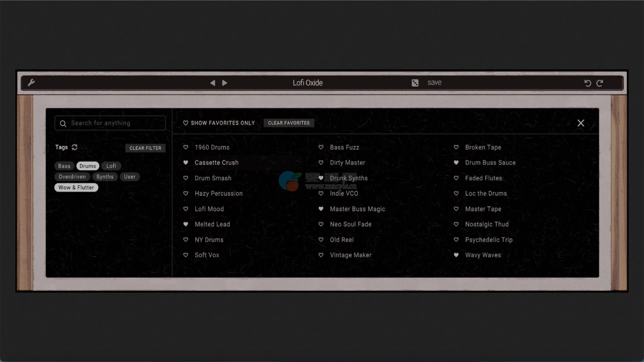Toggle heart for Wavy Waves preset
Screen dimensions: 644x362
tap(456, 255)
